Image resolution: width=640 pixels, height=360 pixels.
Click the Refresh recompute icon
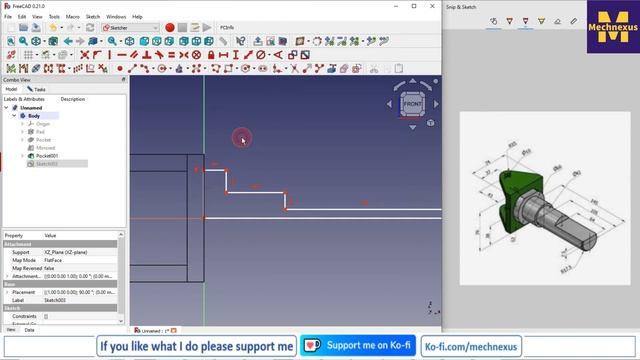90,28
